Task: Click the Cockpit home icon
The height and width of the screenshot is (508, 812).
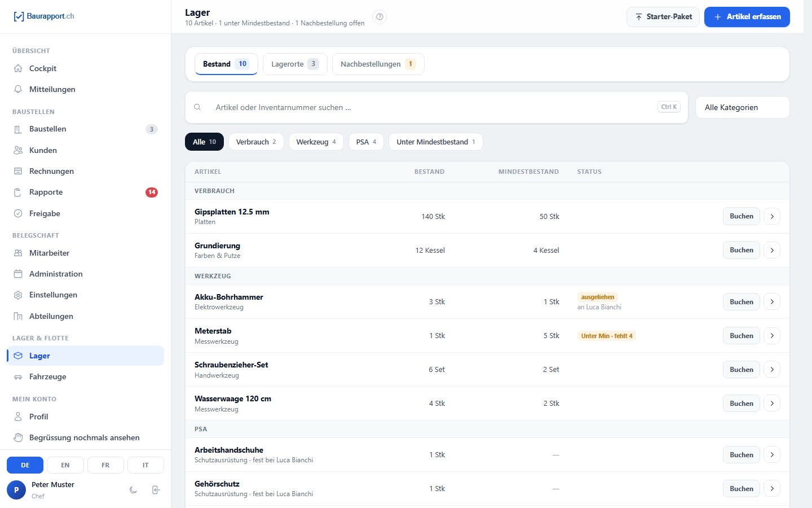Action: [x=18, y=68]
